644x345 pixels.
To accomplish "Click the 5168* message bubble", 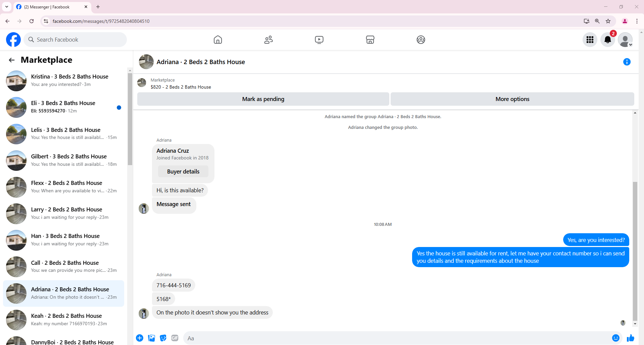I will tap(163, 299).
